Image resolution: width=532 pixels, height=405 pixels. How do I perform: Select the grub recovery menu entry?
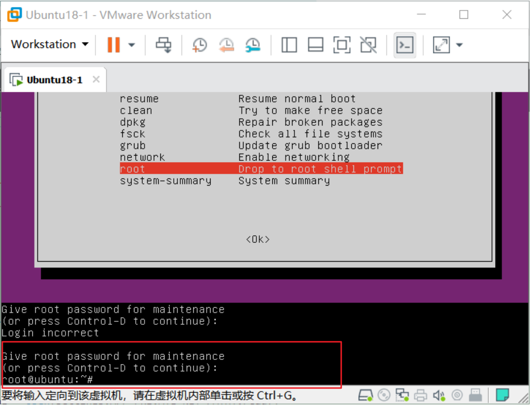click(x=133, y=146)
